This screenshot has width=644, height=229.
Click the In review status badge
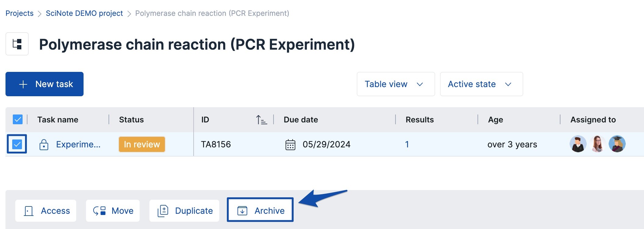pyautogui.click(x=142, y=144)
